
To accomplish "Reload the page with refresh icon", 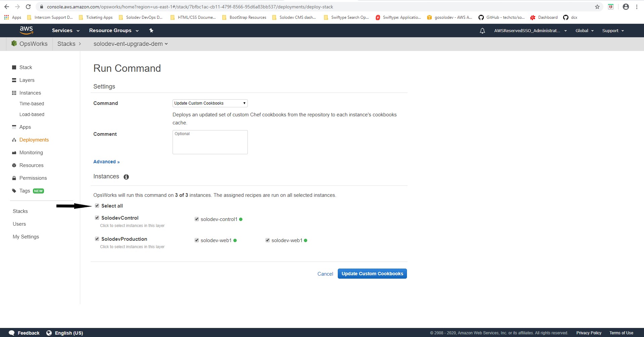I will click(x=28, y=7).
